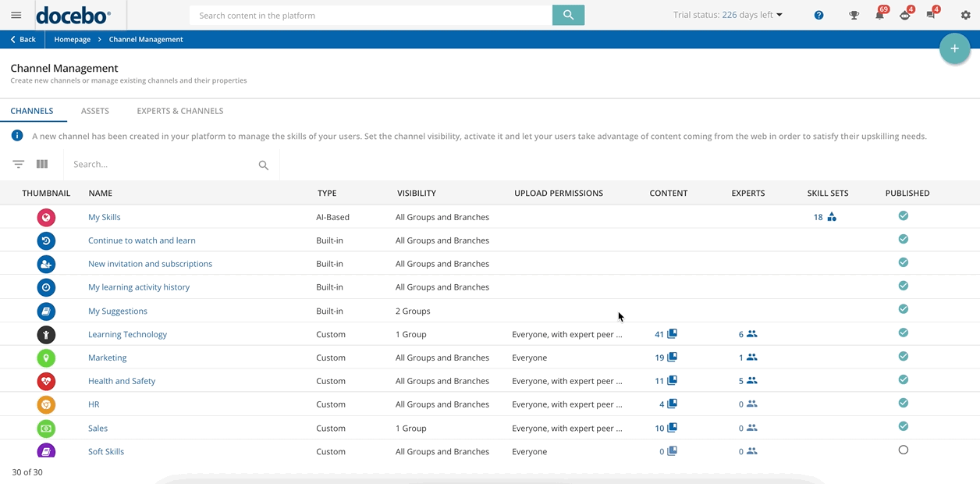980x484 pixels.
Task: Open the filter icon above the table
Action: pos(18,164)
